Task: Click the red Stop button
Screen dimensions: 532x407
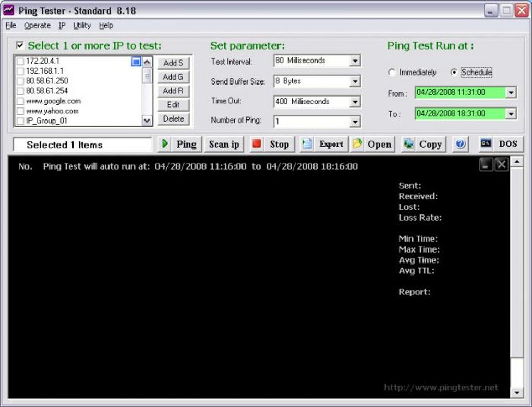Action: 272,144
